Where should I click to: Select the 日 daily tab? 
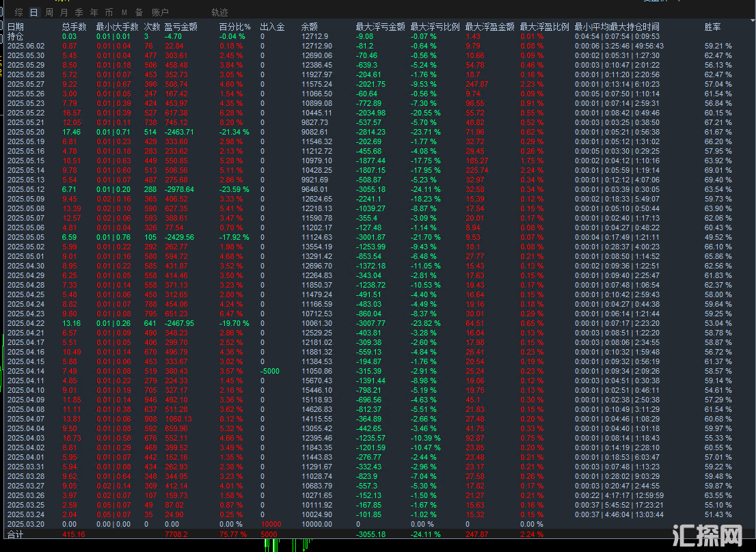coord(33,12)
